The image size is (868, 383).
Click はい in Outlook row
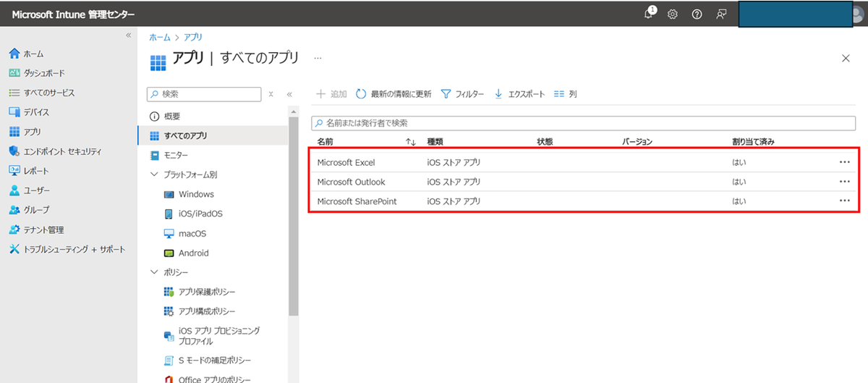click(x=739, y=182)
